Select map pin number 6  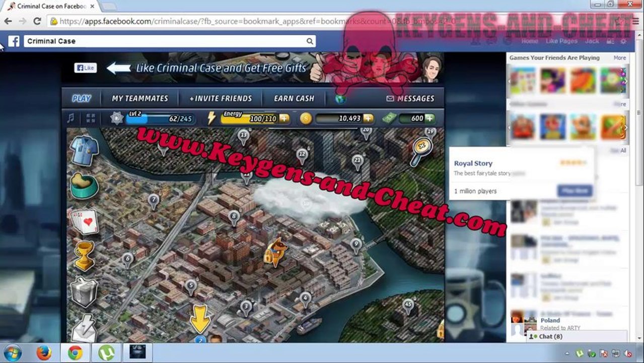click(127, 260)
